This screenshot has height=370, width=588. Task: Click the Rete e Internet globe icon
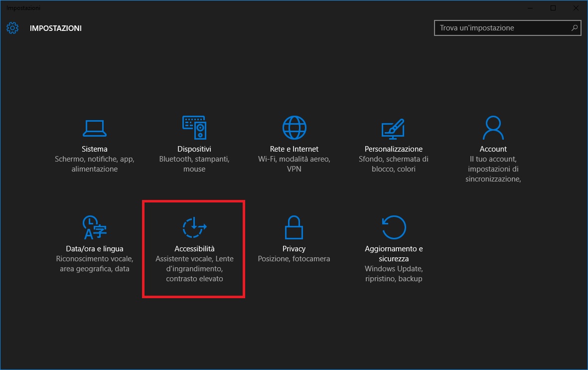294,128
